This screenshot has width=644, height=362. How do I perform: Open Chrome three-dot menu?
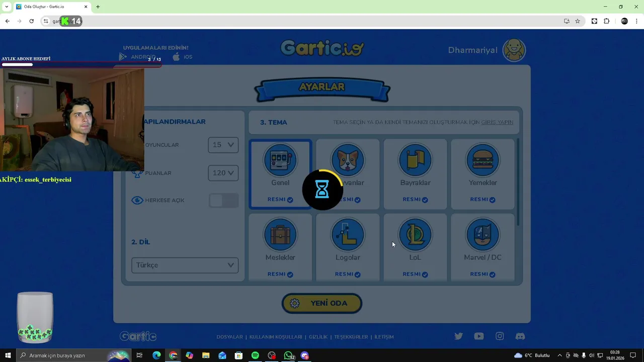click(637, 21)
